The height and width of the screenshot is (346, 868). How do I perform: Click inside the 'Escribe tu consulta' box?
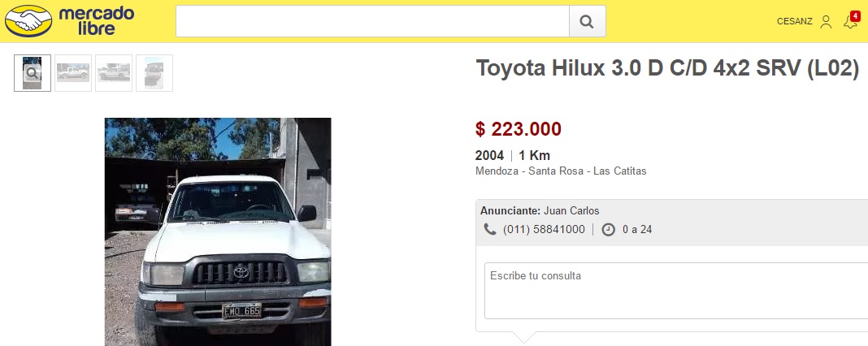[676, 291]
